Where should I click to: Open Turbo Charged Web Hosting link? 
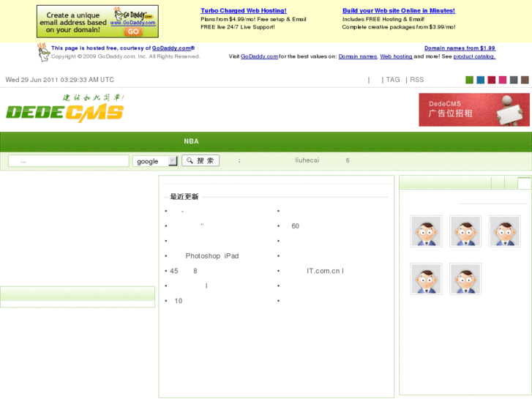click(x=244, y=11)
